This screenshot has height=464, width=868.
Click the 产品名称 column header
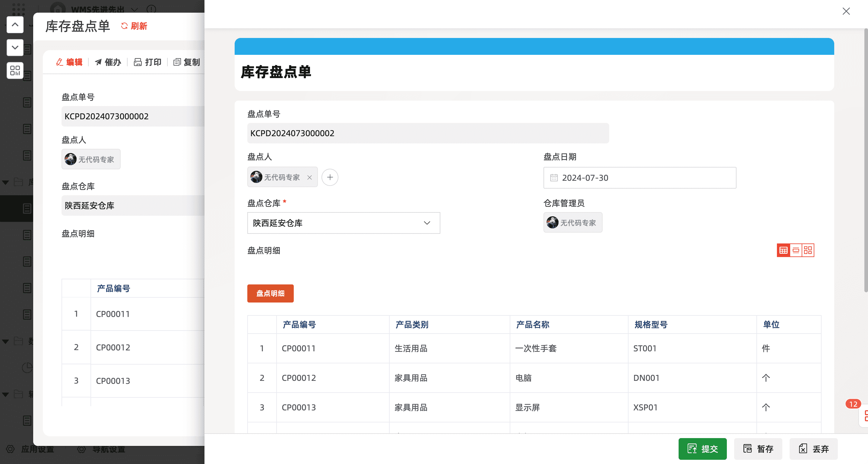pos(532,324)
